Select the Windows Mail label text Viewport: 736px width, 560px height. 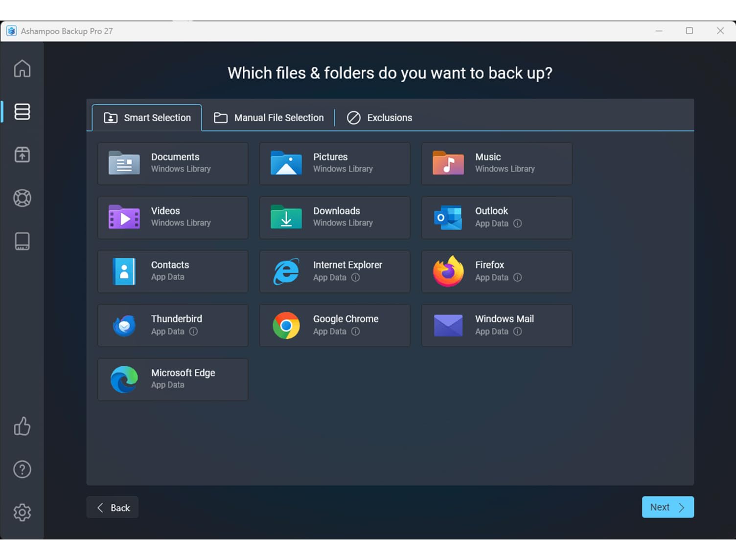tap(505, 319)
